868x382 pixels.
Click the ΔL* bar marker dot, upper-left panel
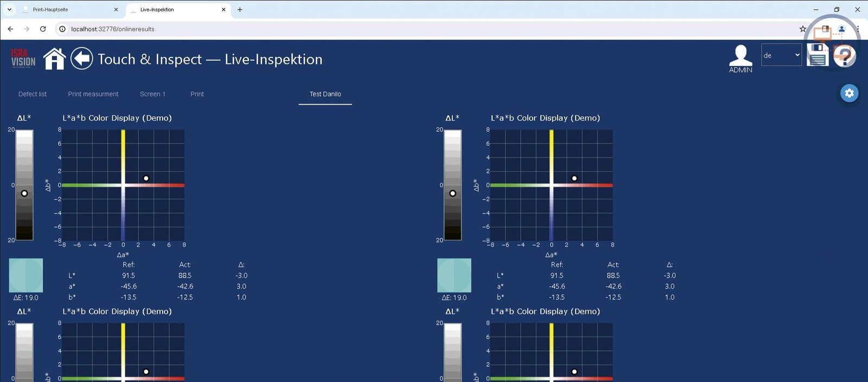(24, 193)
